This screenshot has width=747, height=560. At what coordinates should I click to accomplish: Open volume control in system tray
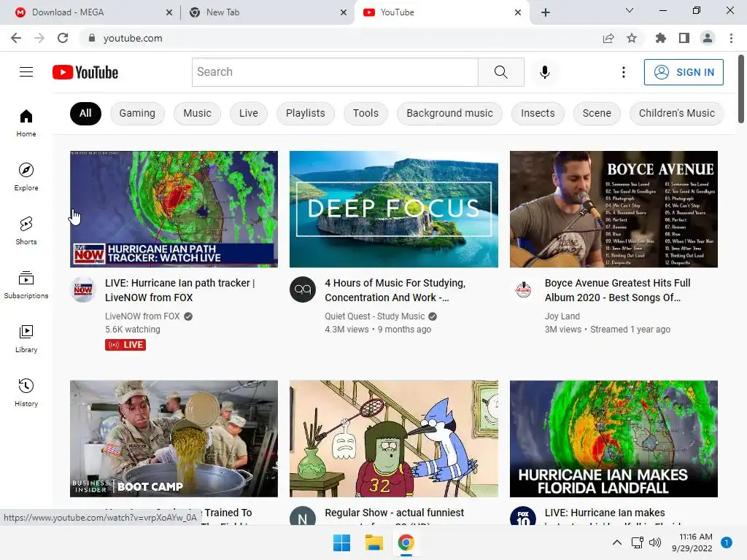tap(655, 542)
